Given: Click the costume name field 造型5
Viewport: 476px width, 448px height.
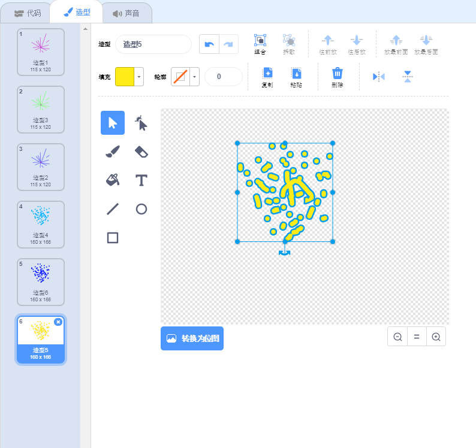Looking at the screenshot, I should pos(153,44).
